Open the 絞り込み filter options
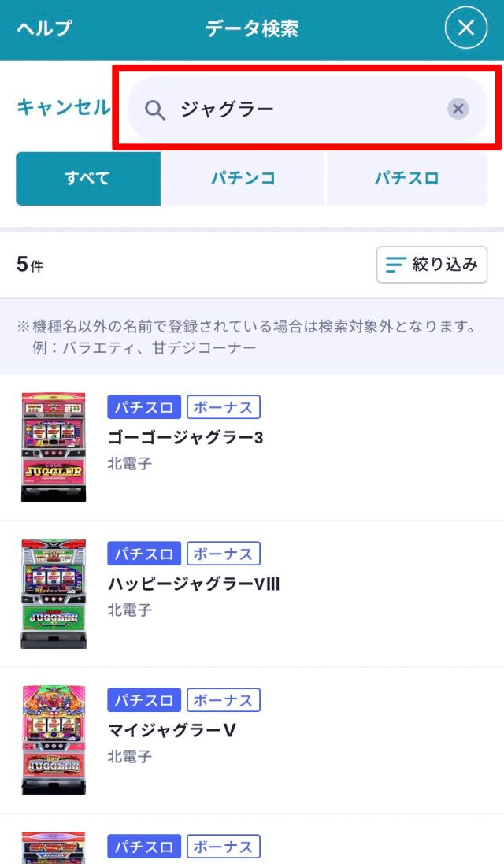 click(432, 265)
